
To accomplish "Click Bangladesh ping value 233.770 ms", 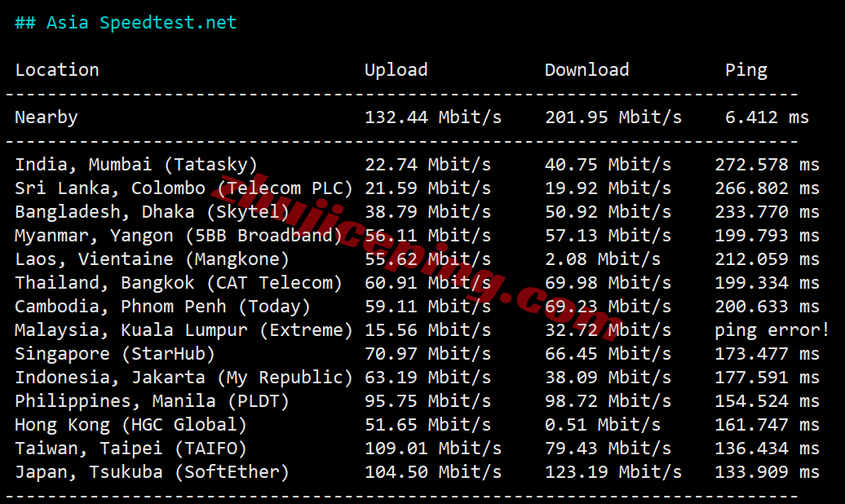I will 767,212.
